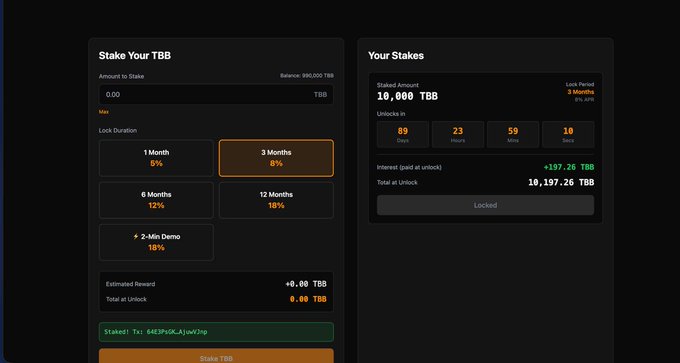Select the 6 Months 12% lock duration
The width and height of the screenshot is (680, 363).
click(x=156, y=200)
